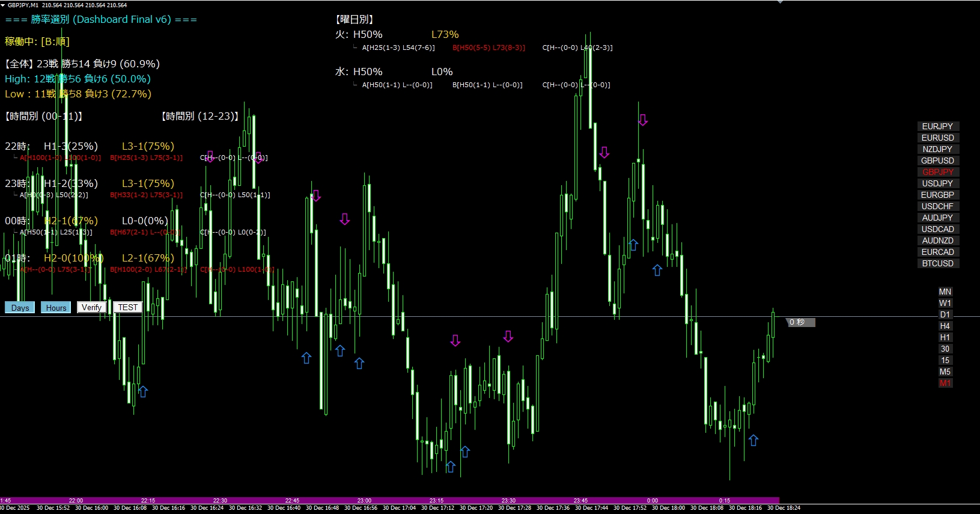Click the '稼働中: [B:順]' status label

[37, 41]
